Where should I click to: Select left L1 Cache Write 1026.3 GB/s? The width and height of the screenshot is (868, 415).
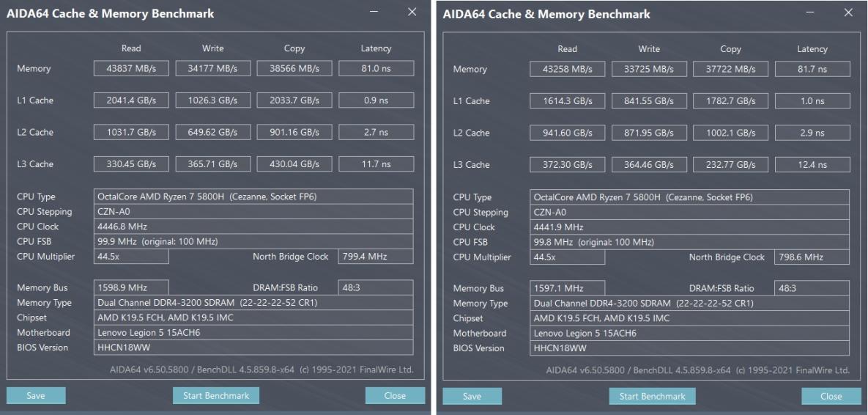point(213,100)
